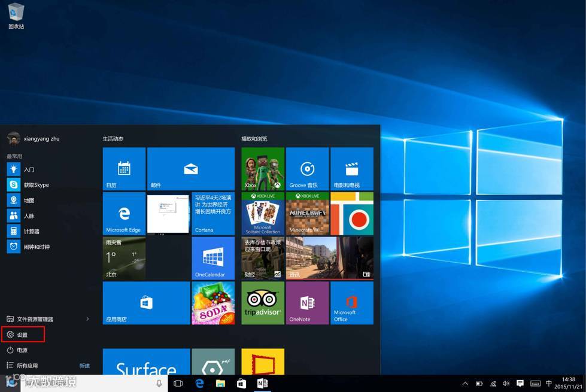The width and height of the screenshot is (586, 392).
Task: Open the 邮件 (Mail) tile
Action: tap(191, 169)
